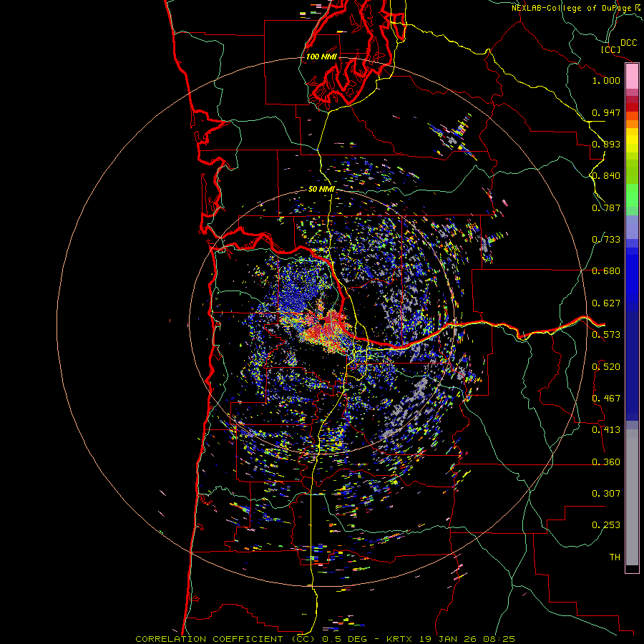Click the TH threshold label

pos(615,557)
